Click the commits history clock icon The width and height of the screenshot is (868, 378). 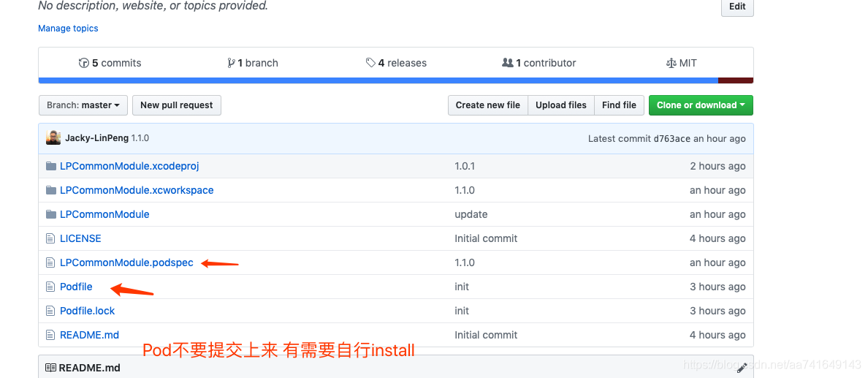pyautogui.click(x=84, y=63)
